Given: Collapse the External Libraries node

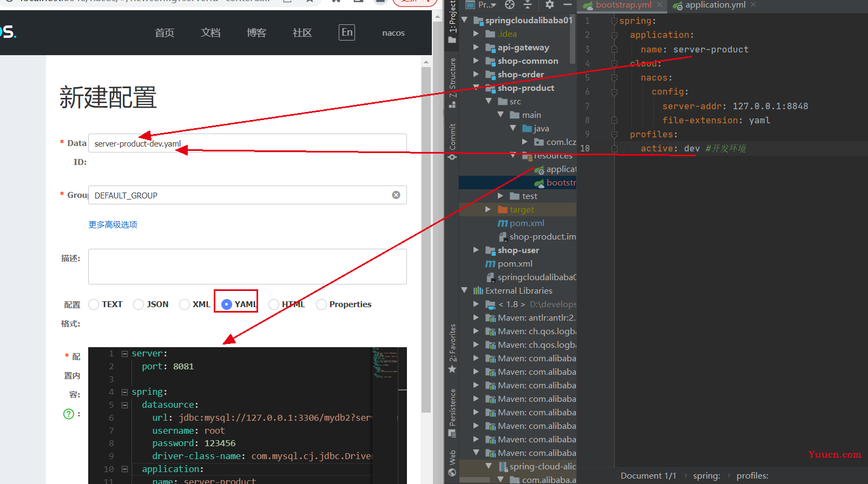Looking at the screenshot, I should coord(464,290).
